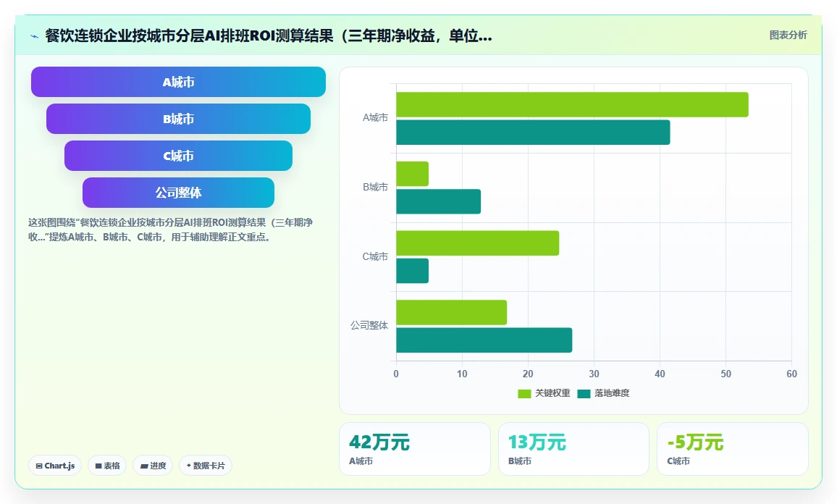Click the Chart.js tag chip
Screen dimensions: 837x504
[55, 466]
